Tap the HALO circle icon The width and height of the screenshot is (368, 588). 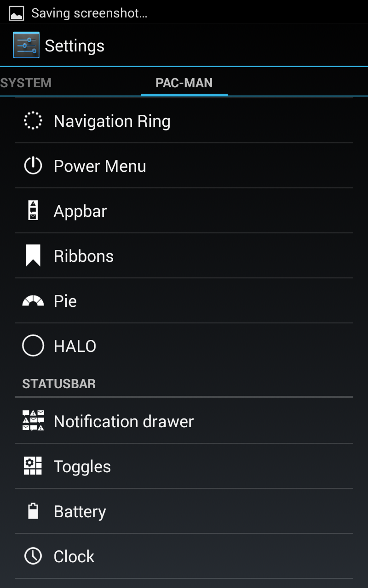(33, 346)
